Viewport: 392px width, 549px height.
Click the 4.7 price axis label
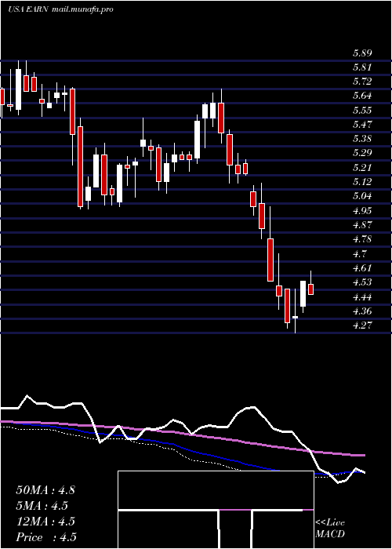359,254
